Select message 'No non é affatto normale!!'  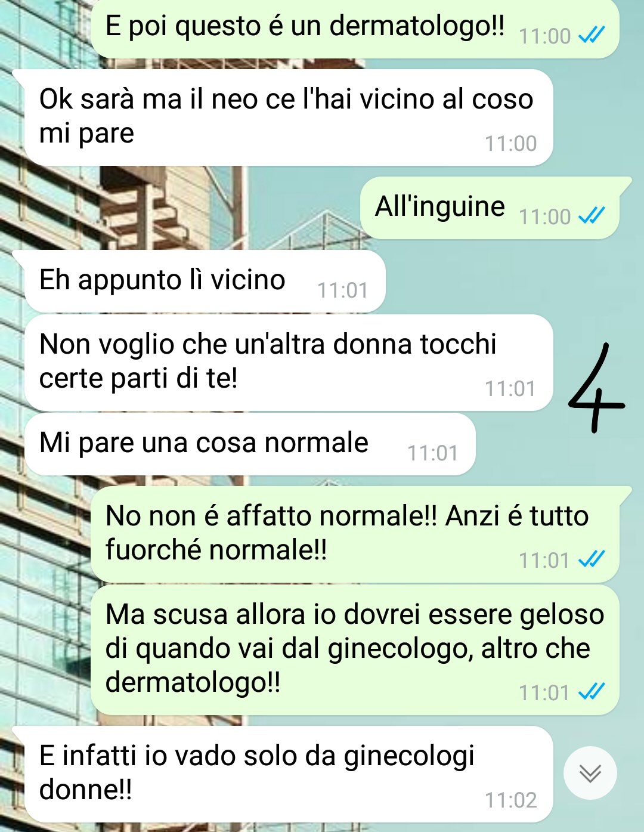pyautogui.click(x=355, y=534)
